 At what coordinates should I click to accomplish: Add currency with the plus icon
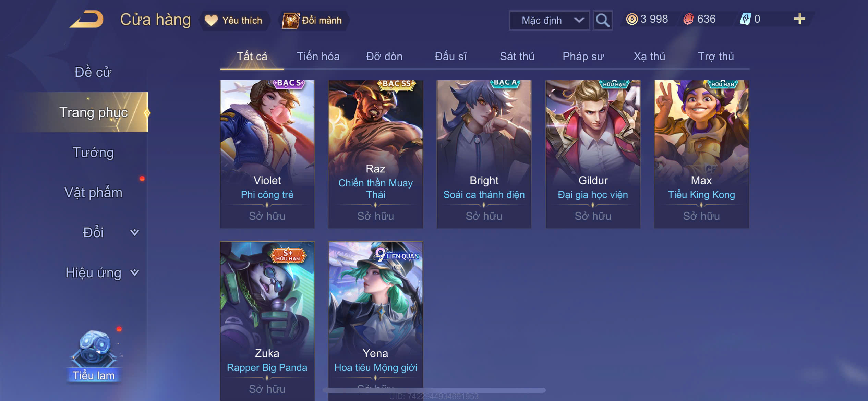coord(799,19)
